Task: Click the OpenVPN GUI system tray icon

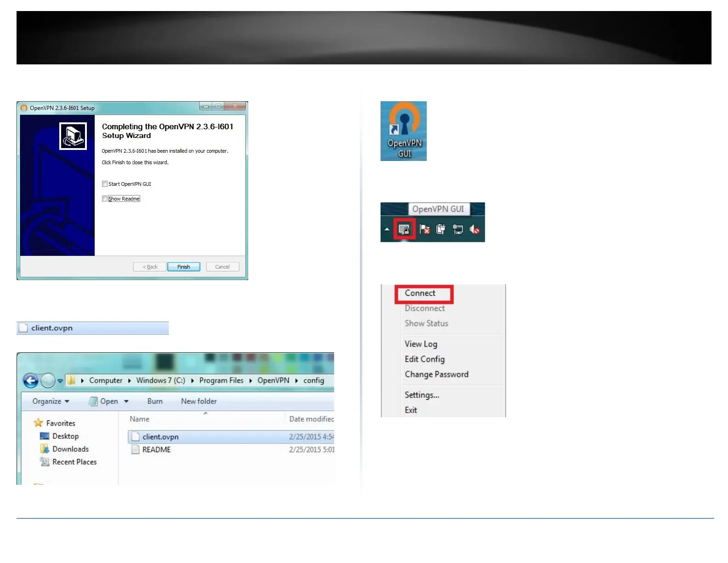Action: coord(404,229)
